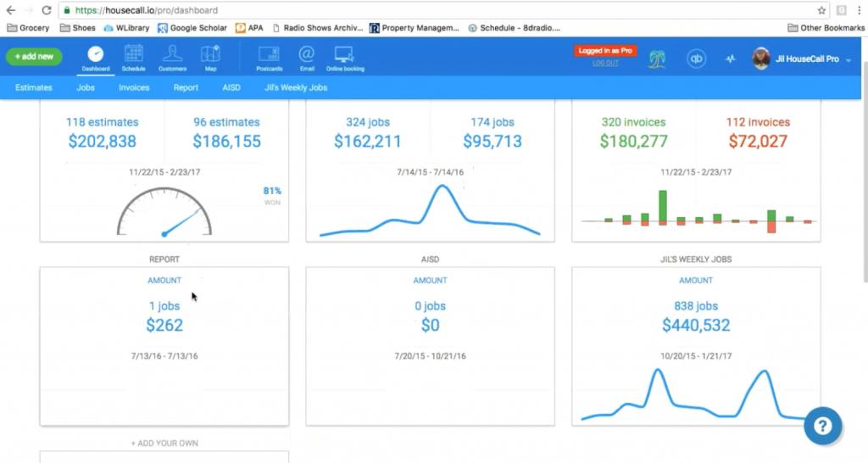This screenshot has height=463, width=868.
Task: Click the jobs line chart with 7/14/15 dates
Action: point(430,211)
